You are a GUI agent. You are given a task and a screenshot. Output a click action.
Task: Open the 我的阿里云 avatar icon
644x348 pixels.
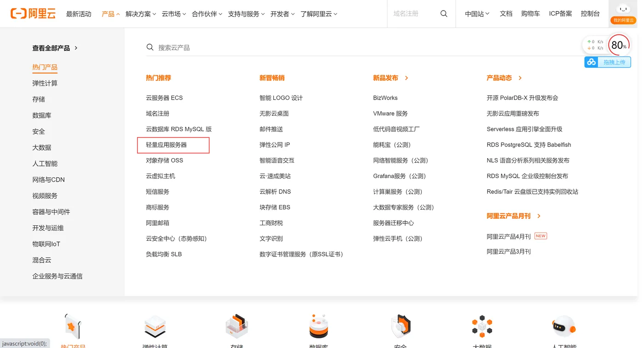[x=623, y=9]
